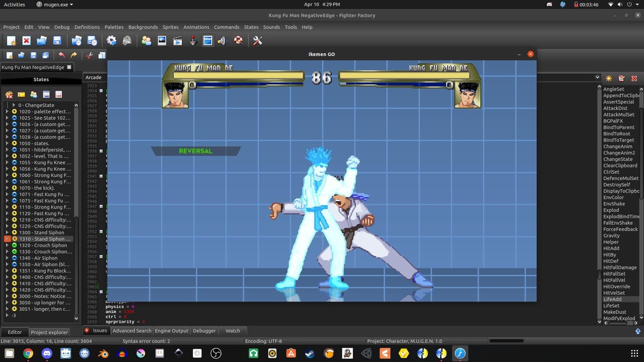The image size is (644, 362).
Task: Select Explod in the controller list
Action: point(611,210)
